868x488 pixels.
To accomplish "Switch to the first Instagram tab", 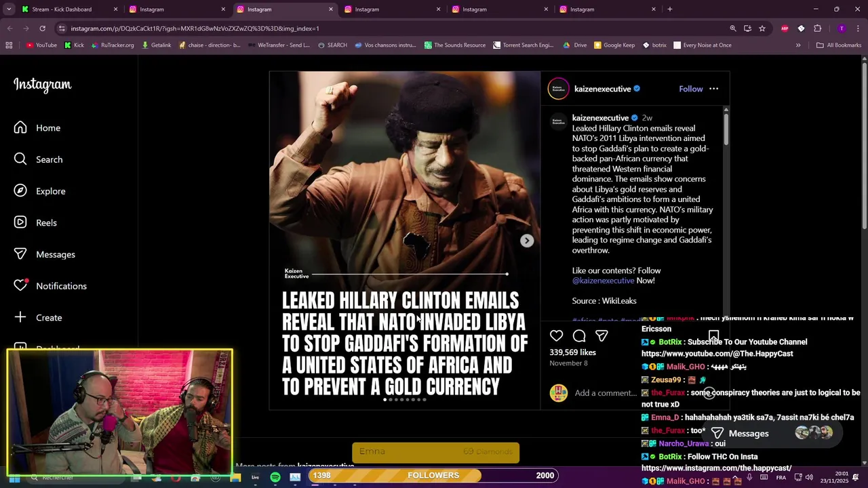I will click(x=177, y=9).
